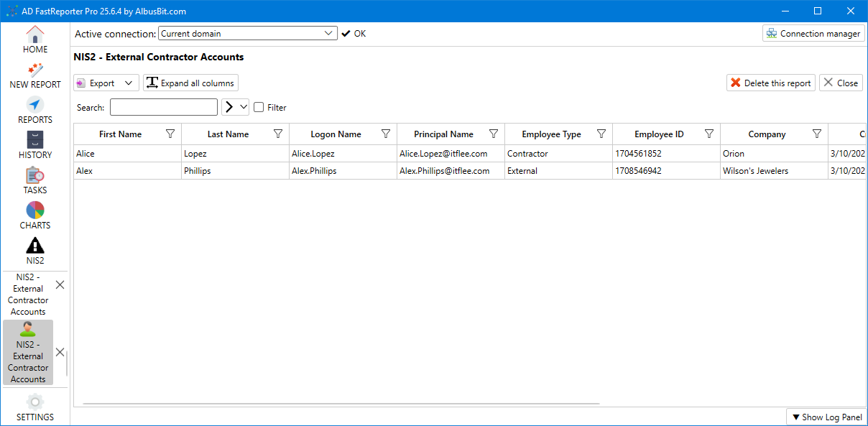Select employee ID 1708546942
The width and height of the screenshot is (868, 426).
tap(666, 171)
